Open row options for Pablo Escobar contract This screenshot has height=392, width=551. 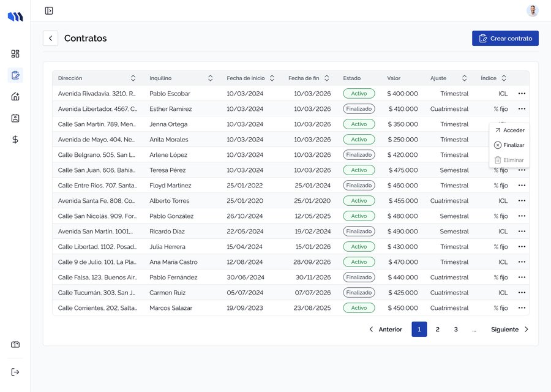[x=522, y=94]
